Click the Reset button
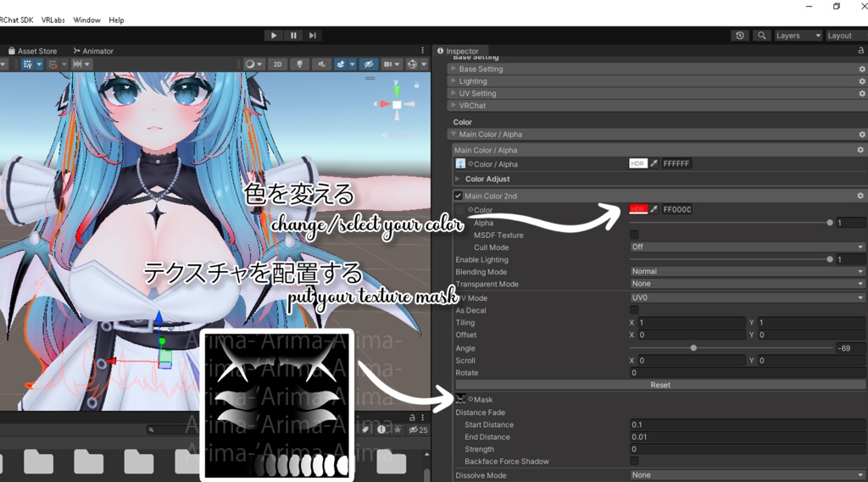Viewport: 868px width, 482px height. (x=660, y=385)
